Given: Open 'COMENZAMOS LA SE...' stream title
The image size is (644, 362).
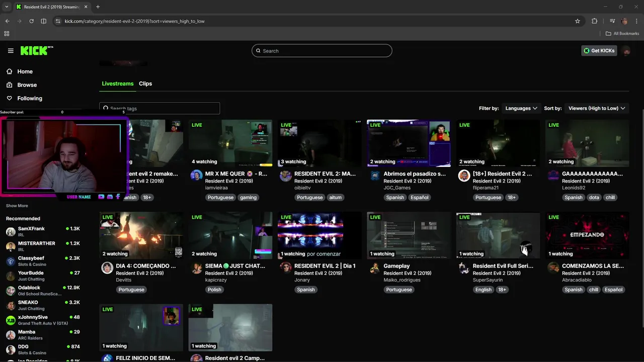Looking at the screenshot, I should tap(593, 266).
